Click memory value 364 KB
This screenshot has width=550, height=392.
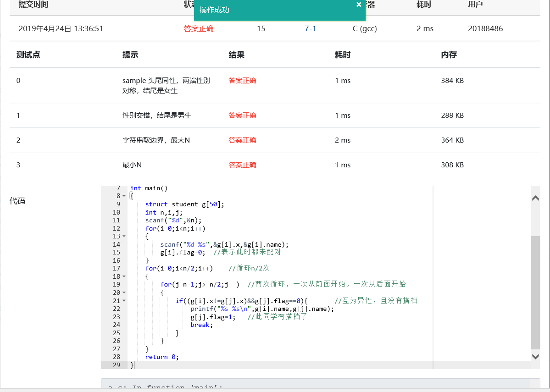coord(452,140)
